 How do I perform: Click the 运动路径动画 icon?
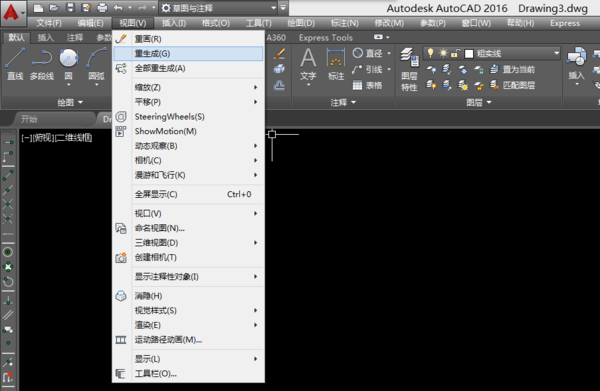[121, 340]
